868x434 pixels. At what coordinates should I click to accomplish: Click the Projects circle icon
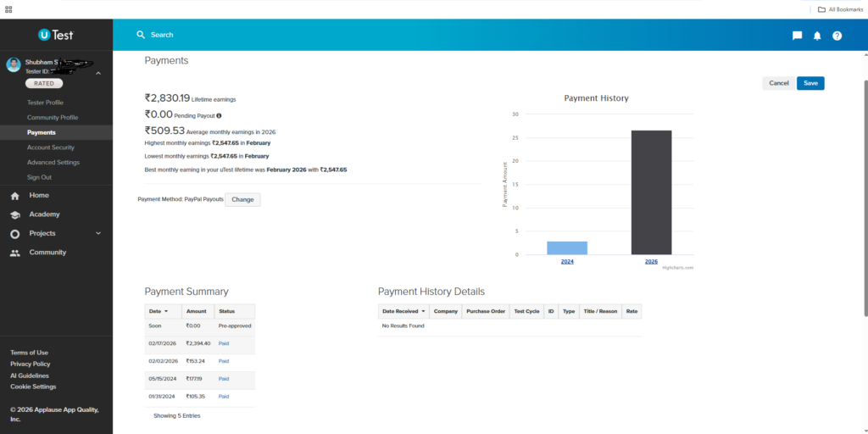tap(15, 234)
